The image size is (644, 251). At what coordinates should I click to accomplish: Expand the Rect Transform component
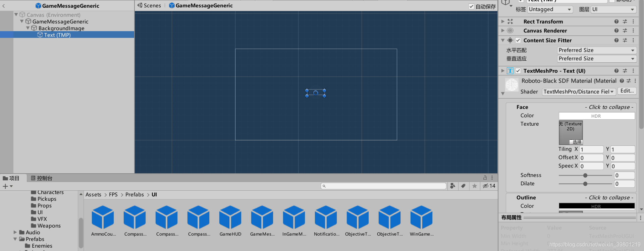click(x=502, y=21)
